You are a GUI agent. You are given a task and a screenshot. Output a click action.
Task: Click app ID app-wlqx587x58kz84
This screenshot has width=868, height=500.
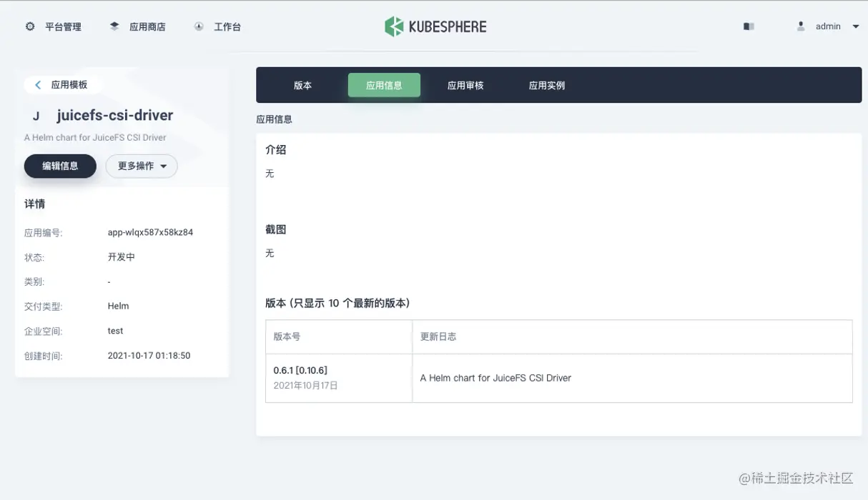coord(150,232)
